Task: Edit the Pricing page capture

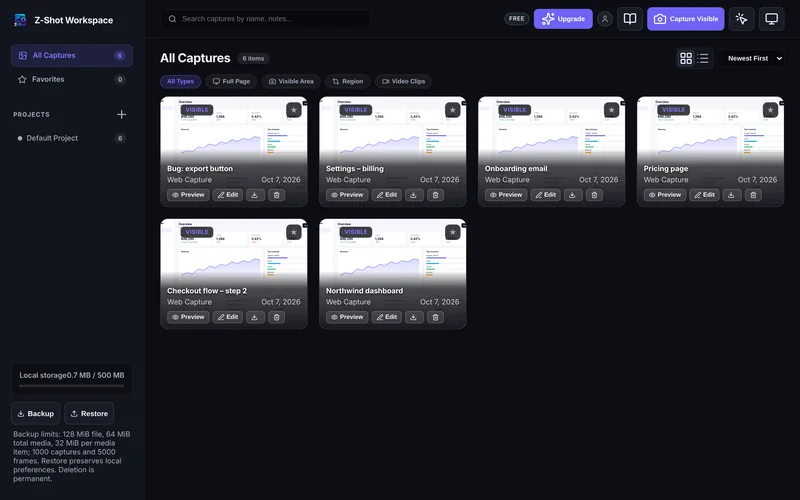Action: (x=705, y=195)
